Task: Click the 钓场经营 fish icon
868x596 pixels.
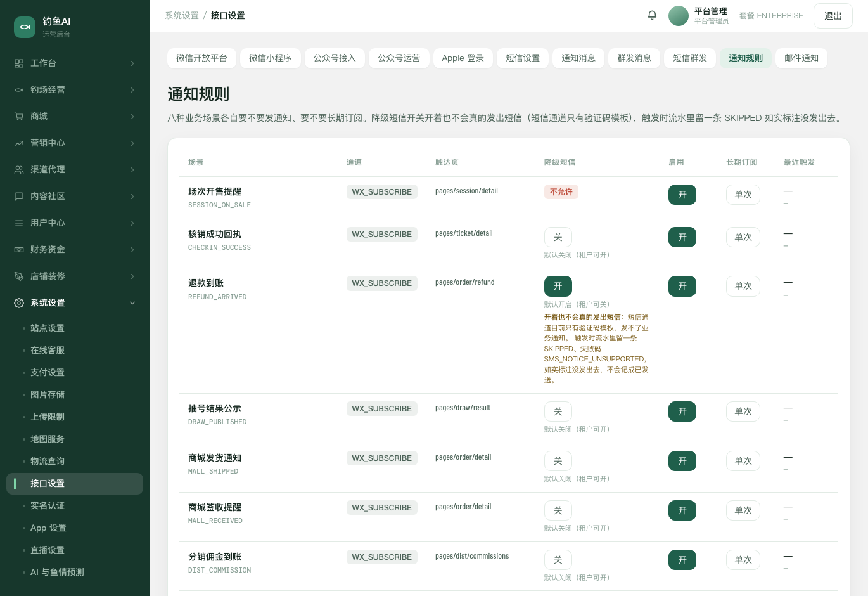Action: [x=19, y=90]
